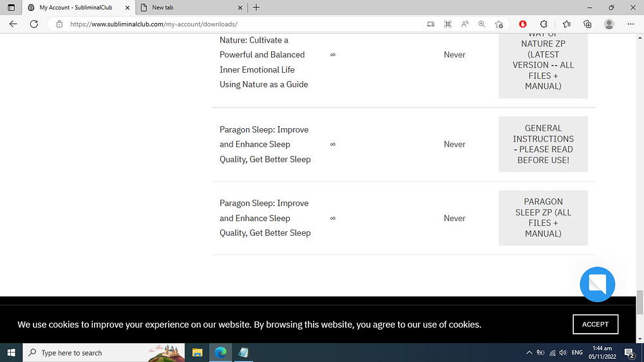Open the volume control in system tray
This screenshot has width=644, height=362.
click(x=563, y=352)
